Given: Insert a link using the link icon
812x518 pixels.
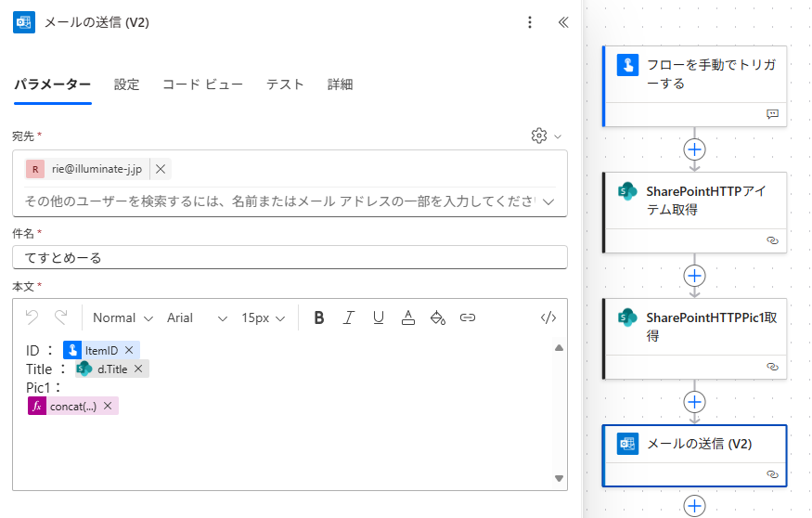Looking at the screenshot, I should [x=468, y=317].
